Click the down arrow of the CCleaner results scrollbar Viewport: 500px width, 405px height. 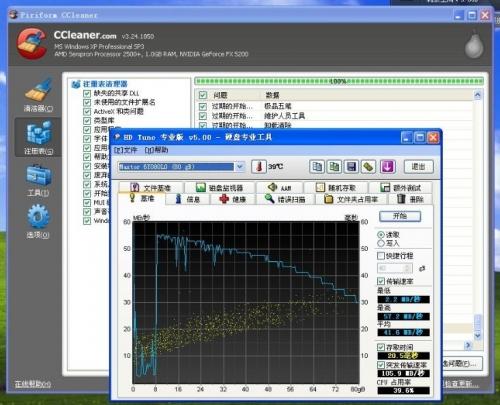tap(478, 336)
